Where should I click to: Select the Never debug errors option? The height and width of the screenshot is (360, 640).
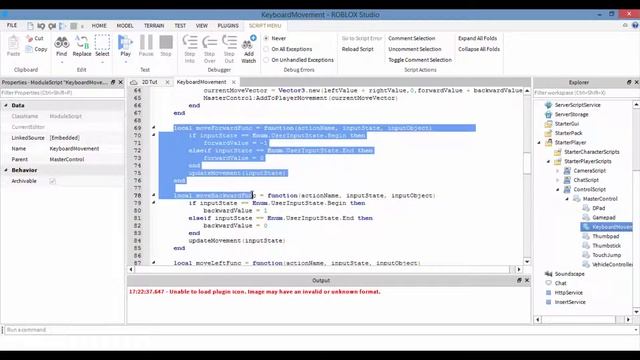pos(266,38)
